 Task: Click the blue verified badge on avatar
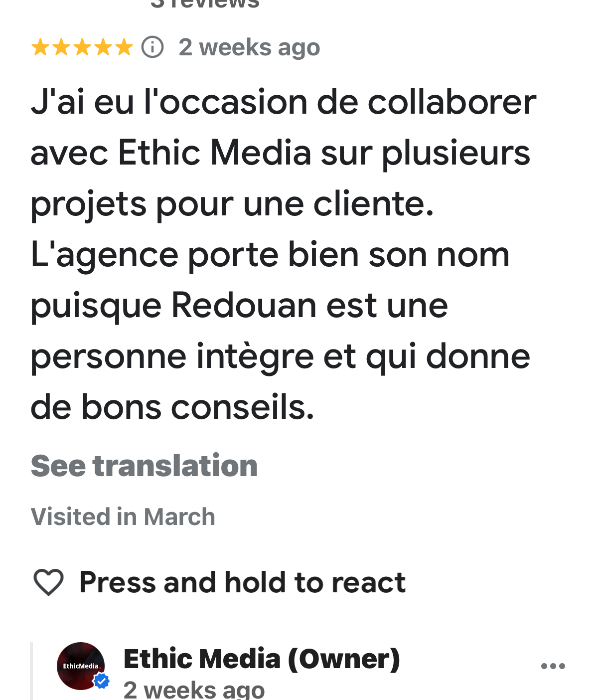102,681
